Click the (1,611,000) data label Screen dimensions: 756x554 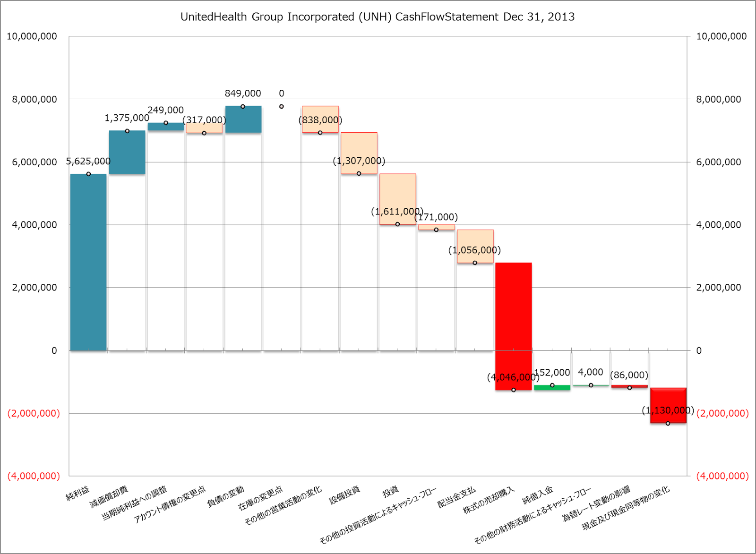pyautogui.click(x=397, y=212)
